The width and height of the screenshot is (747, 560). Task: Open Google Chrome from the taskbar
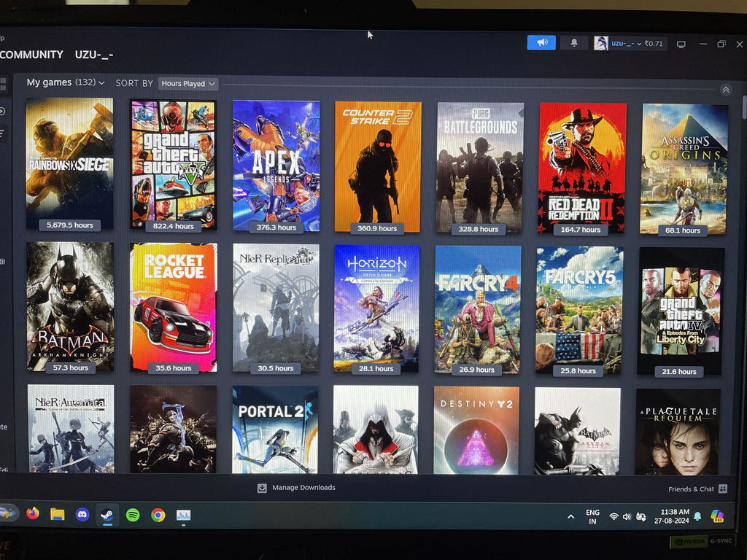(158, 516)
